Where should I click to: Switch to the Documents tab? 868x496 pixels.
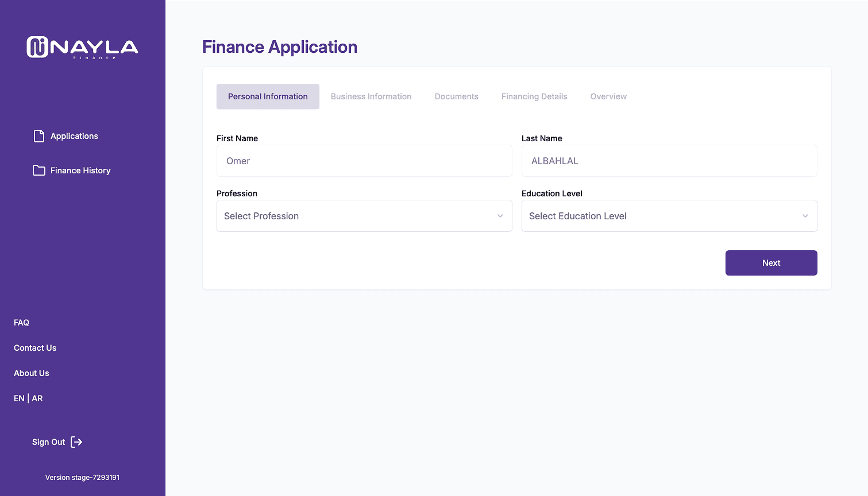tap(456, 96)
